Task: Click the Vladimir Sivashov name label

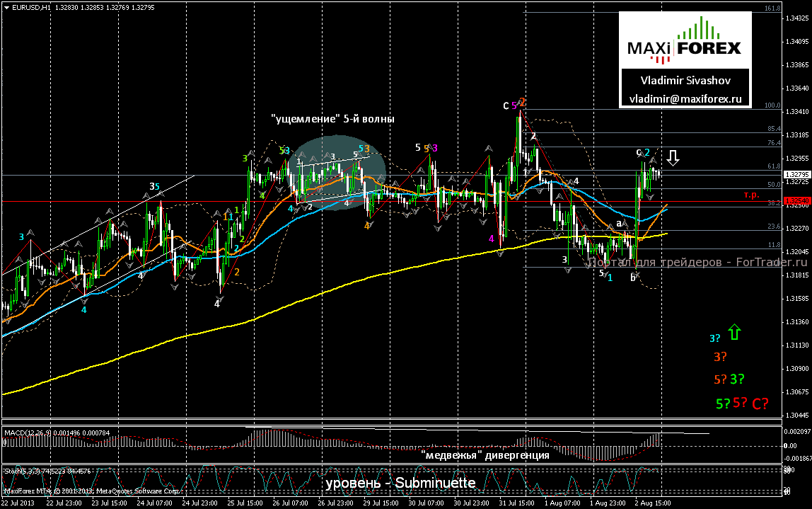Action: (685, 80)
